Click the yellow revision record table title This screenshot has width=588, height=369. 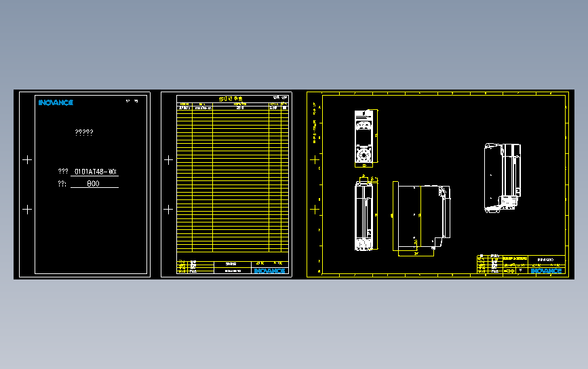[231, 98]
